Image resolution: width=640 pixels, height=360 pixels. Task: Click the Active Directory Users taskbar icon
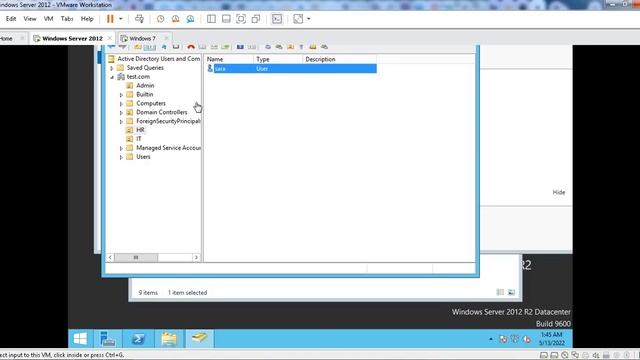[199, 339]
